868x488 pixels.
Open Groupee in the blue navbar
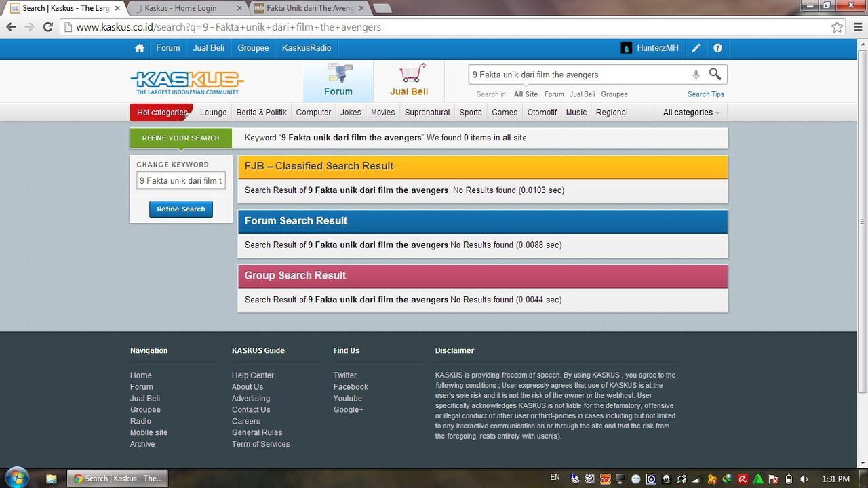point(253,48)
